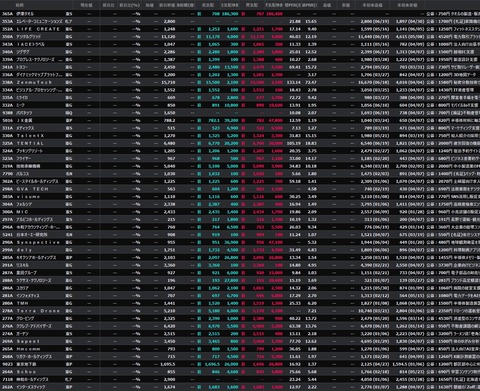Click red order icon in LIFE CREATE row
The height and width of the screenshot is (391, 480).
(x=243, y=29)
